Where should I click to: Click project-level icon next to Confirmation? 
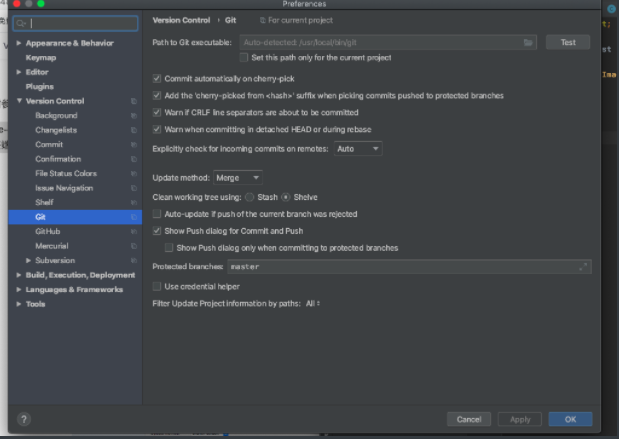click(x=134, y=159)
